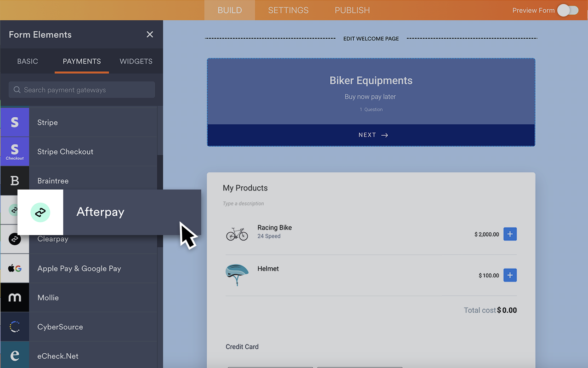Click the eCheck.Net payment icon
The height and width of the screenshot is (368, 588).
click(x=15, y=356)
